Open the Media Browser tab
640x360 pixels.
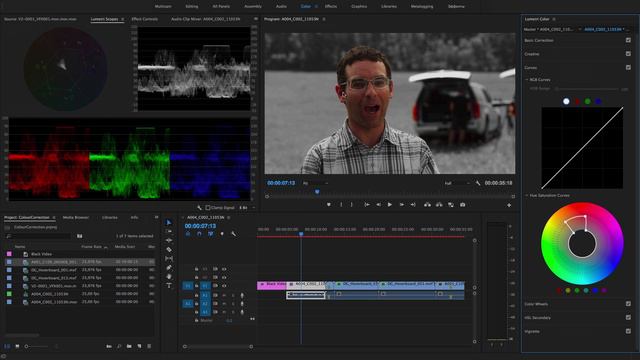76,218
